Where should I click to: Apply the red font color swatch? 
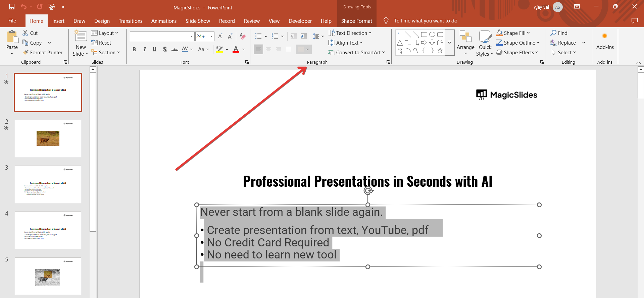[236, 50]
